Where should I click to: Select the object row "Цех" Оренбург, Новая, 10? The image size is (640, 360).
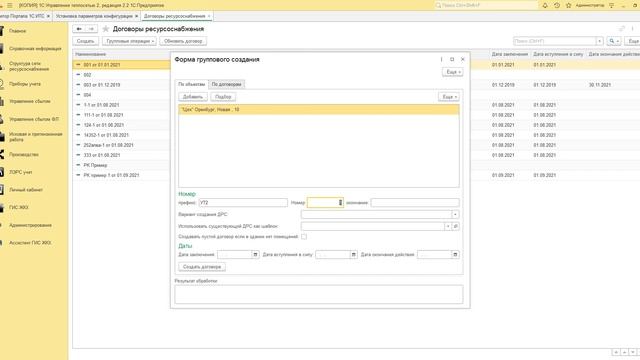[x=319, y=109]
